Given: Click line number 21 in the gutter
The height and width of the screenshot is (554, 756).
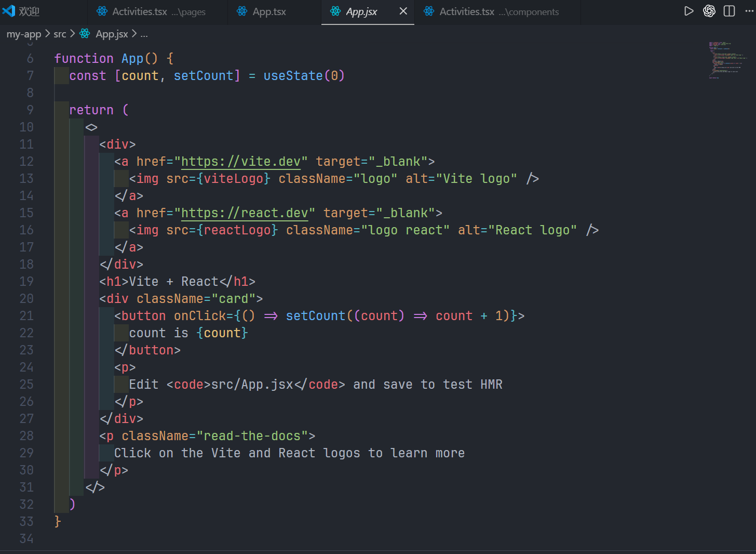Looking at the screenshot, I should click(x=26, y=316).
